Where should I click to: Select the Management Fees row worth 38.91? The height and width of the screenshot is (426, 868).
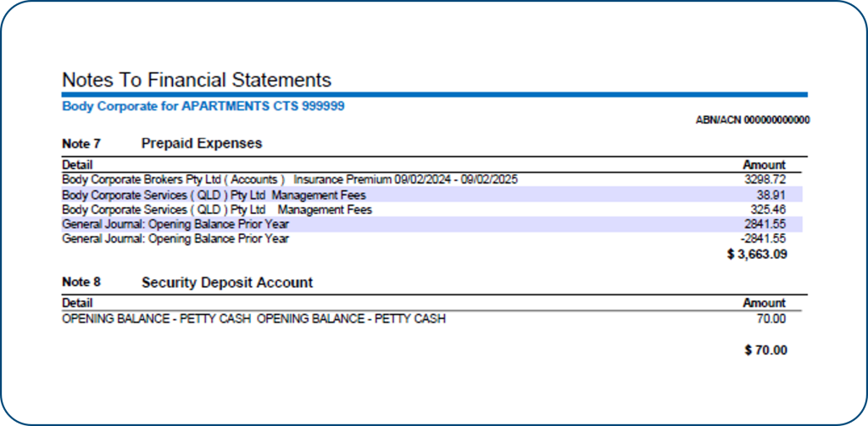tap(214, 194)
